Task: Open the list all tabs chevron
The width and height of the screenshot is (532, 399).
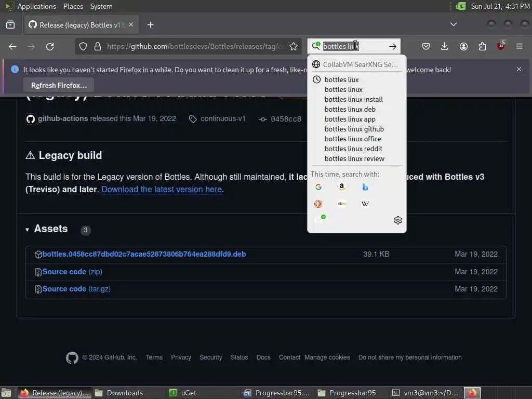Action: (453, 24)
